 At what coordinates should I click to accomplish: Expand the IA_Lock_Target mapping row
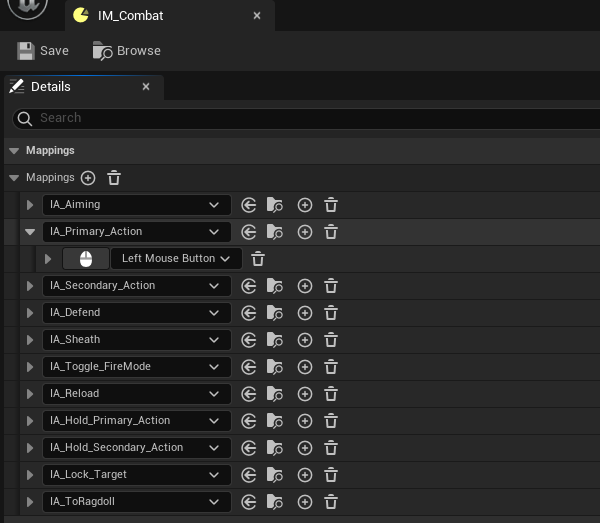click(29, 475)
